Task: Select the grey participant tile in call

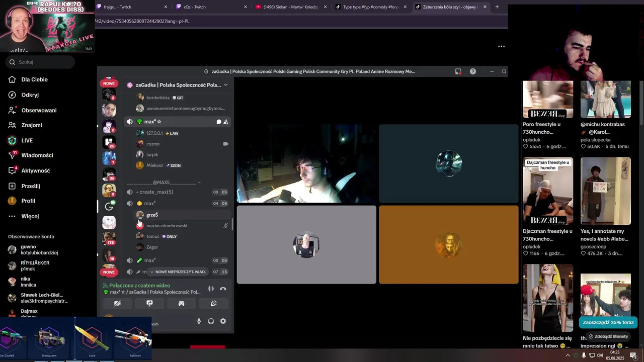Action: click(306, 245)
